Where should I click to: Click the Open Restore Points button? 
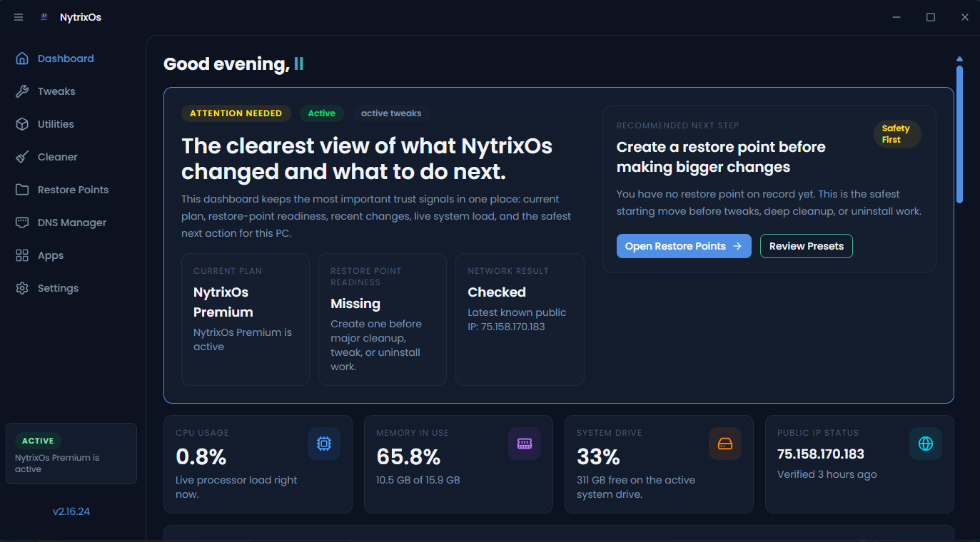pos(683,245)
